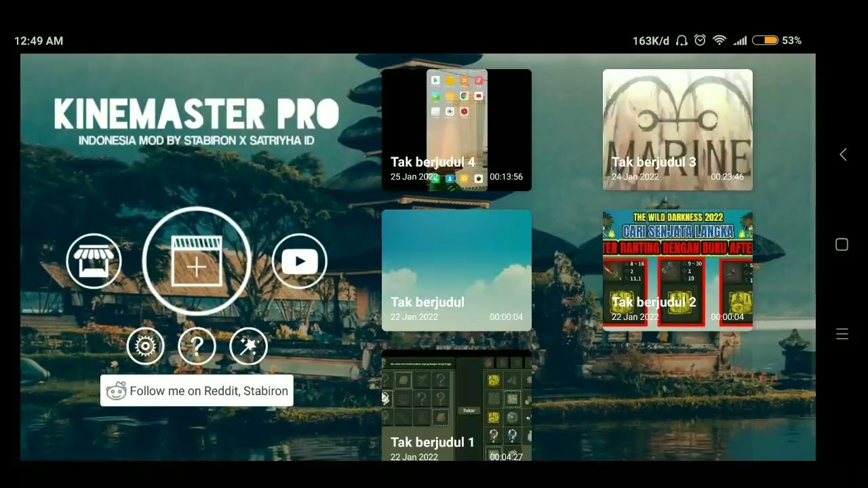Click the 00:13:56 duration label
868x488 pixels.
(506, 177)
